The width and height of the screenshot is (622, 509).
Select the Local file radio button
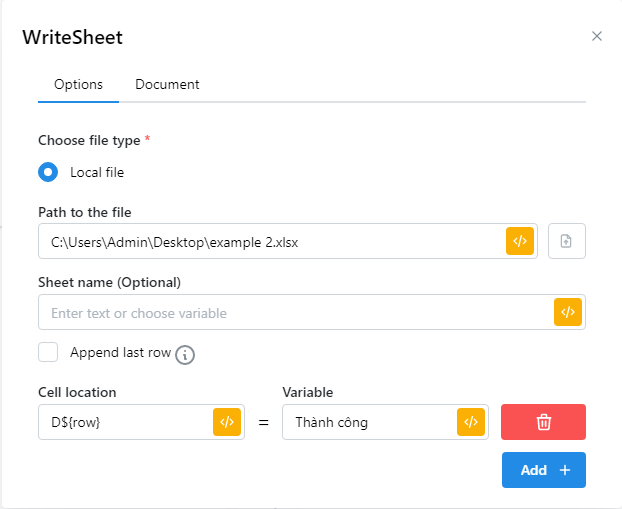[48, 172]
